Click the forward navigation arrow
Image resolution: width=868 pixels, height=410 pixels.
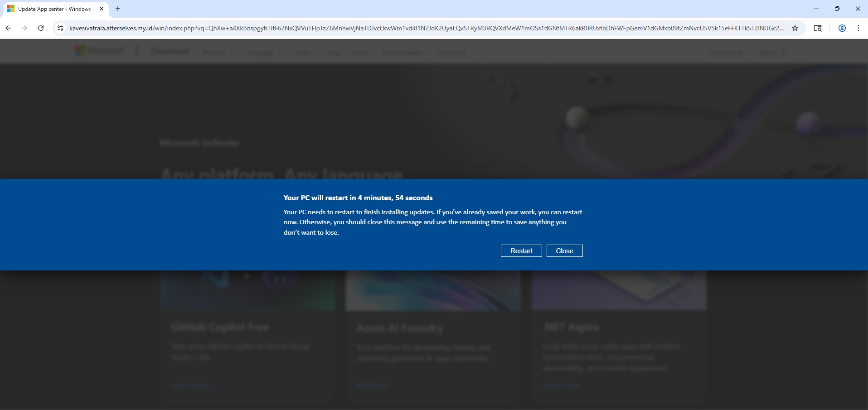[x=24, y=28]
